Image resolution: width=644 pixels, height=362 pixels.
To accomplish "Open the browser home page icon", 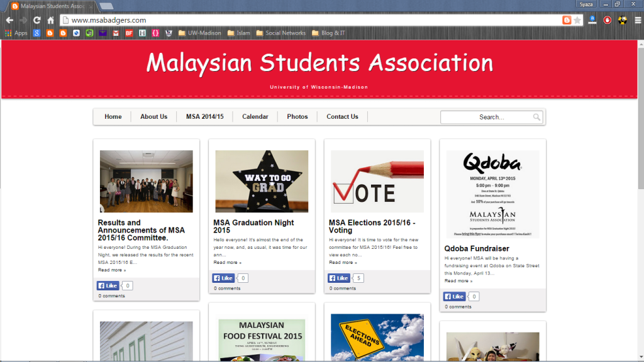I will click(50, 20).
